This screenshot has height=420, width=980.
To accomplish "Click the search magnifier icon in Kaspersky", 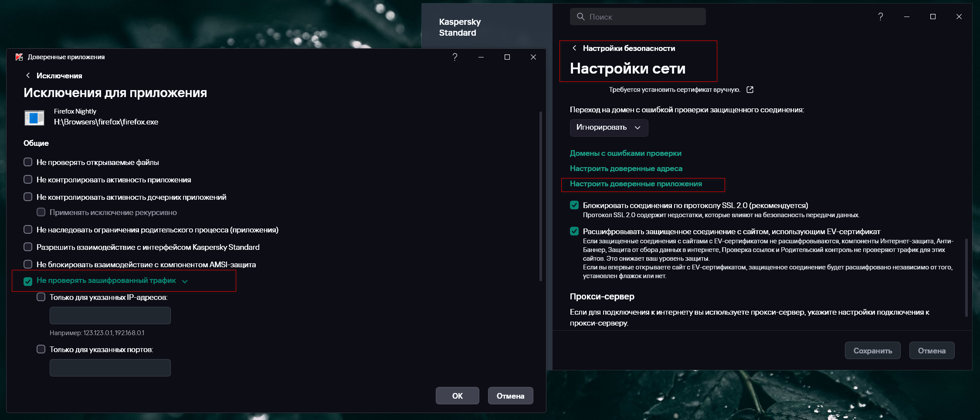I will [x=580, y=17].
